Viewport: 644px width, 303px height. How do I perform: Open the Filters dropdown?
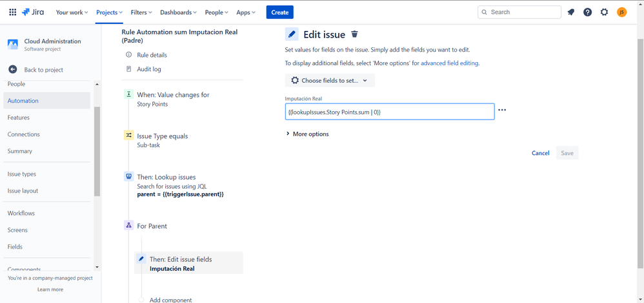(x=141, y=12)
